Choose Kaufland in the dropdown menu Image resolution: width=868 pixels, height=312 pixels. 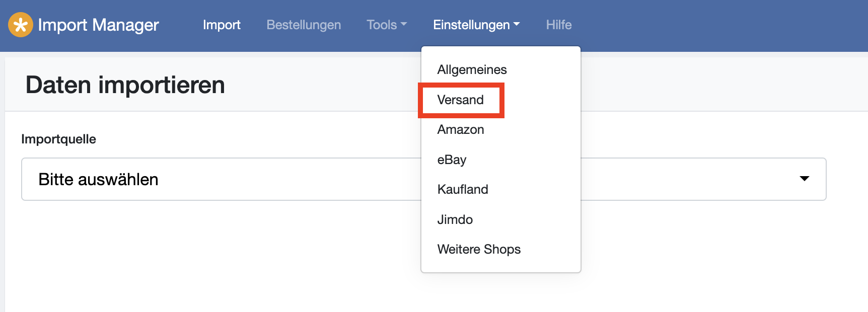click(463, 189)
